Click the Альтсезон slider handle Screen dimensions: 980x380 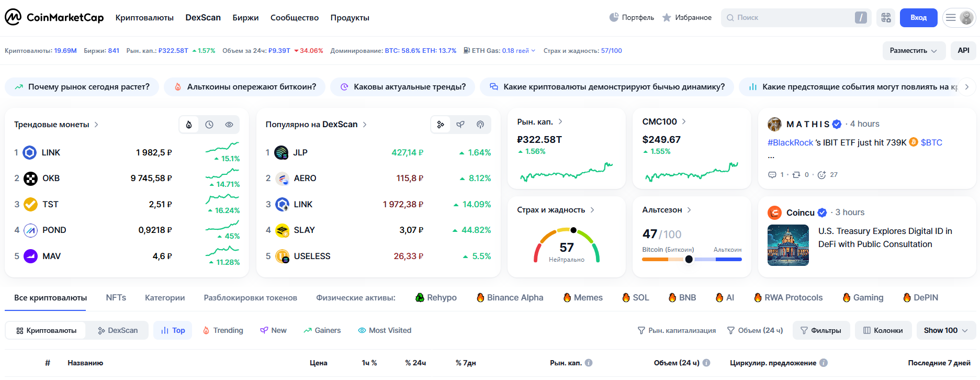(689, 259)
